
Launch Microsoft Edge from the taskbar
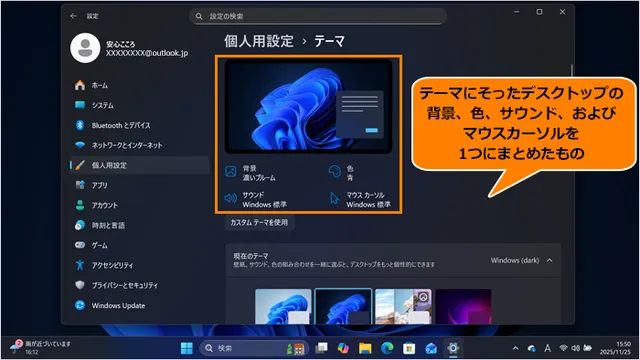[387, 348]
